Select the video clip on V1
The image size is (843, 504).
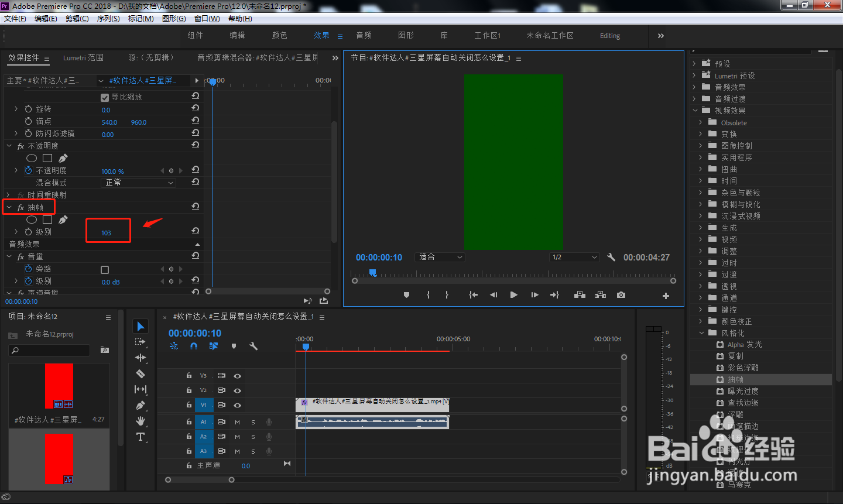[x=372, y=405]
